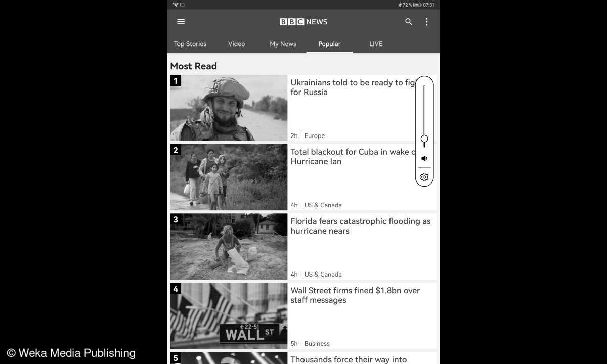Viewport: 607px width, 364px height.
Task: Open the My News tab
Action: point(283,44)
